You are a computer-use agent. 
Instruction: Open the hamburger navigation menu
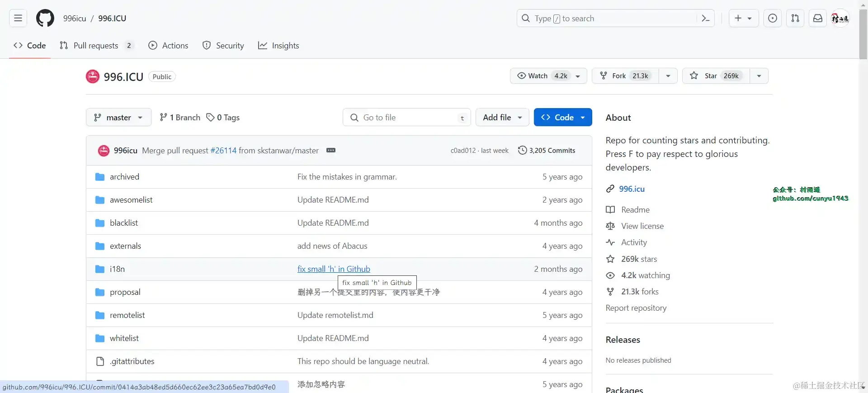(x=18, y=18)
